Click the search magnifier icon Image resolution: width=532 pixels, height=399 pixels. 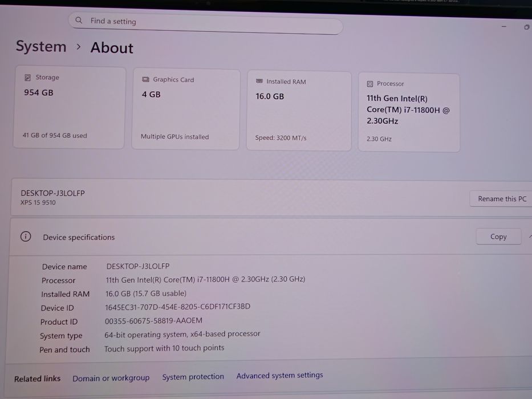(x=79, y=20)
